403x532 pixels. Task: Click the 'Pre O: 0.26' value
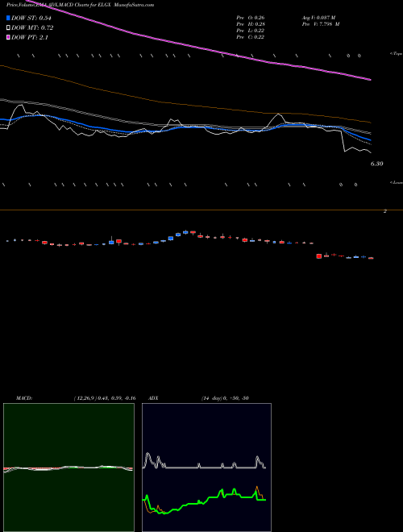pos(251,17)
